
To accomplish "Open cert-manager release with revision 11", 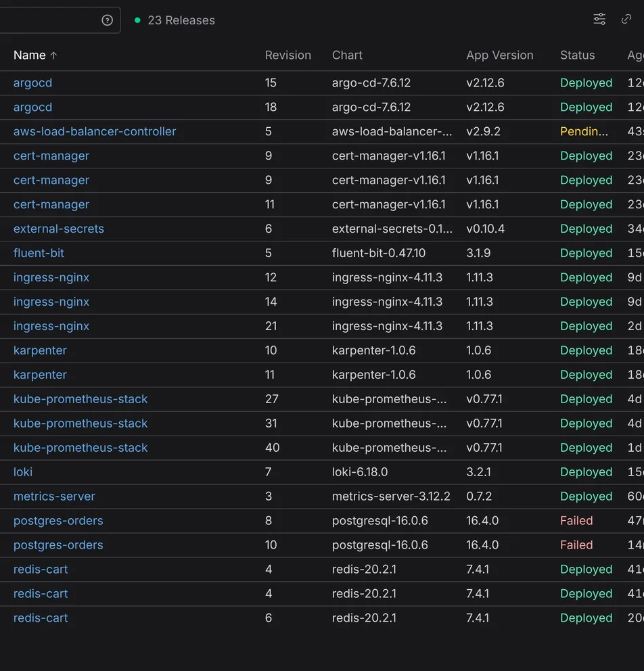I will pos(51,204).
